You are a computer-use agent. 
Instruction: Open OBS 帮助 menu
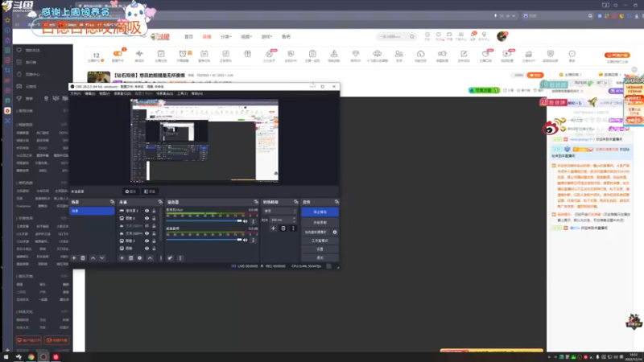point(196,93)
